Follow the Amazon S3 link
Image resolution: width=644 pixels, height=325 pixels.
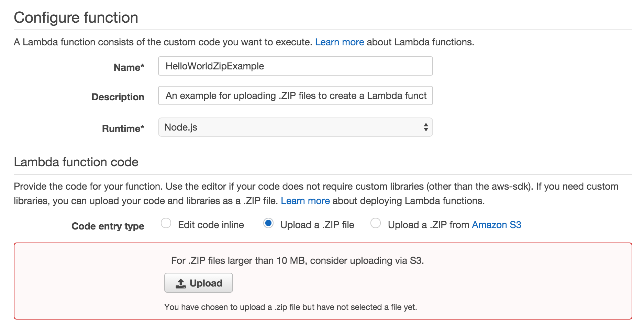coord(496,225)
